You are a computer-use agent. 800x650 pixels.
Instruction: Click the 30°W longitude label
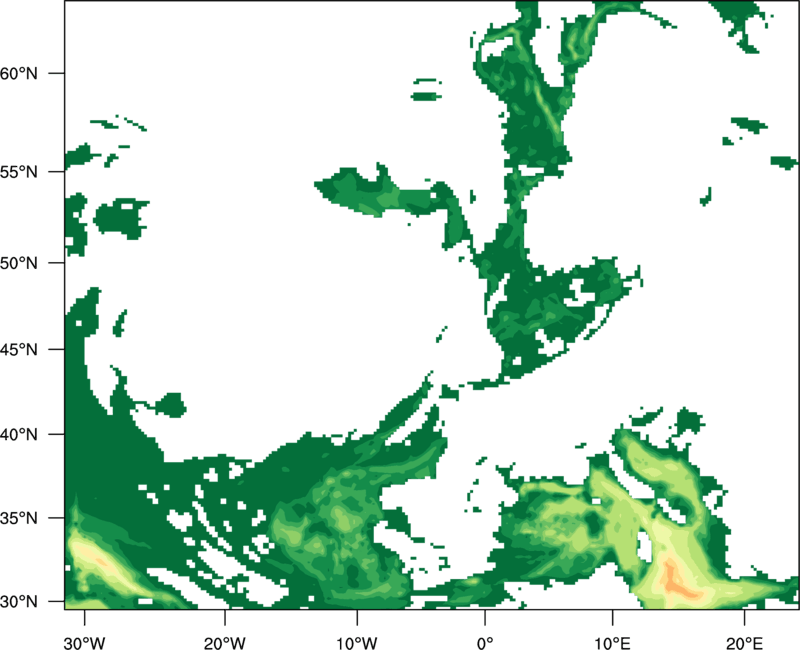click(84, 643)
